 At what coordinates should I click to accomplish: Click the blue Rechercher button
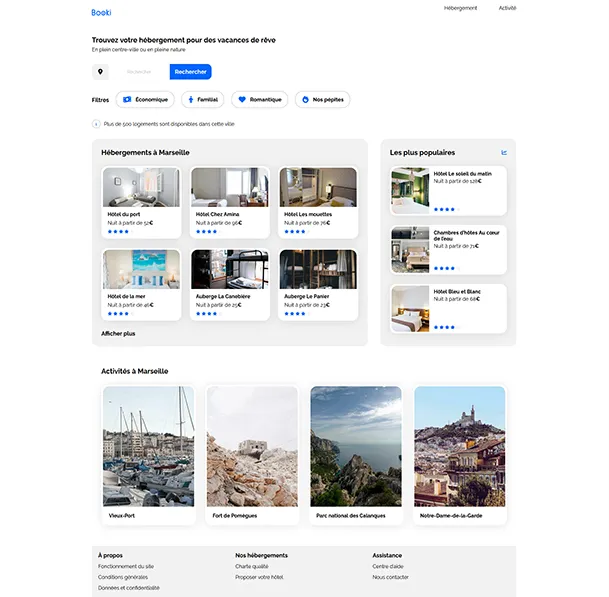pos(190,71)
